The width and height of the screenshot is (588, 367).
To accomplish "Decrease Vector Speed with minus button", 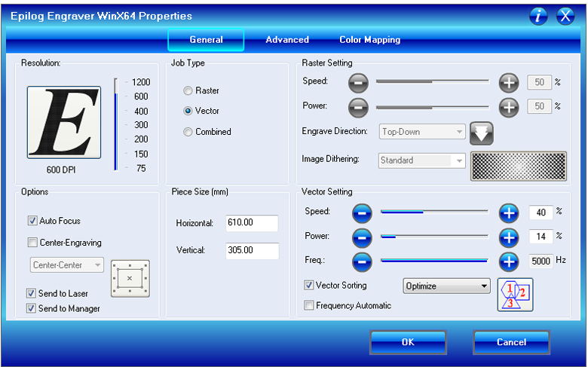I will point(362,213).
